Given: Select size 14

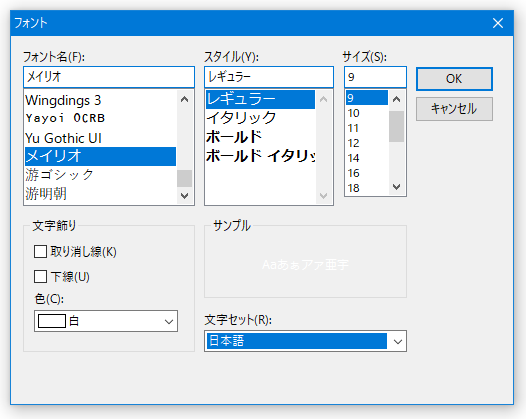Looking at the screenshot, I should pos(367,158).
